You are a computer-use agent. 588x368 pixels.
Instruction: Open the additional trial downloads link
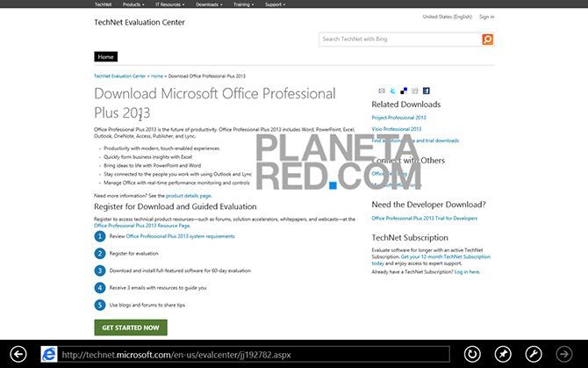(x=415, y=141)
